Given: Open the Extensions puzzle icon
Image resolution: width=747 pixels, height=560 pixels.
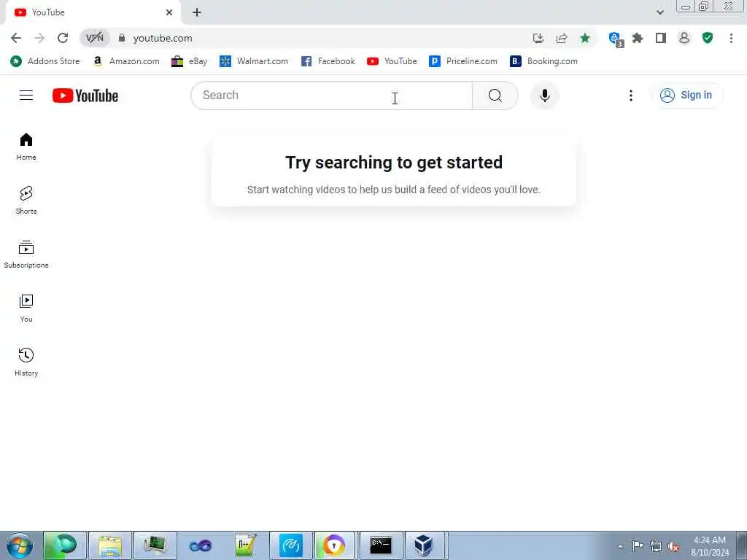Looking at the screenshot, I should (x=638, y=38).
